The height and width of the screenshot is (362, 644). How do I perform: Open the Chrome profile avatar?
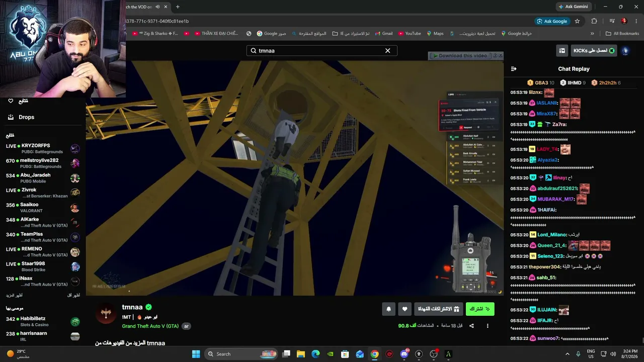pyautogui.click(x=624, y=21)
